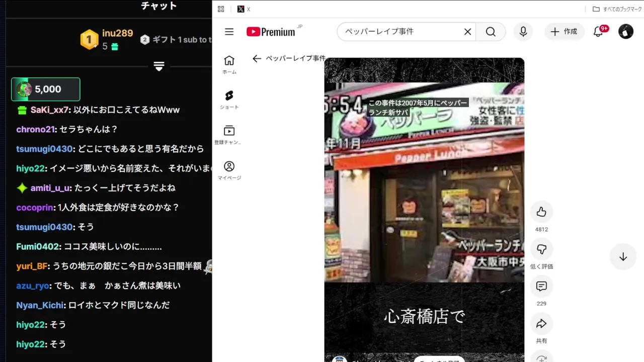Screen dimensions: 644x362
Task: Click the ペッパーレイプ事件 back label text
Action: [295, 58]
